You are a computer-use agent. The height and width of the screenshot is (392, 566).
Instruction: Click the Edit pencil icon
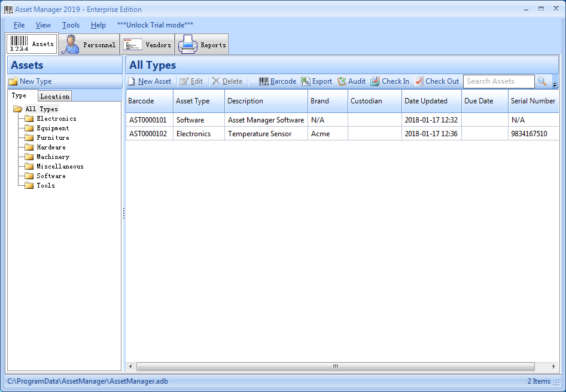tap(184, 81)
